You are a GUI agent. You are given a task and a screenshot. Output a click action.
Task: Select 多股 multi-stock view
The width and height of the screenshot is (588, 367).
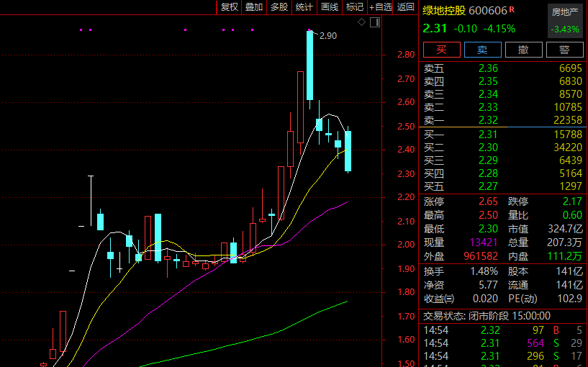click(279, 7)
